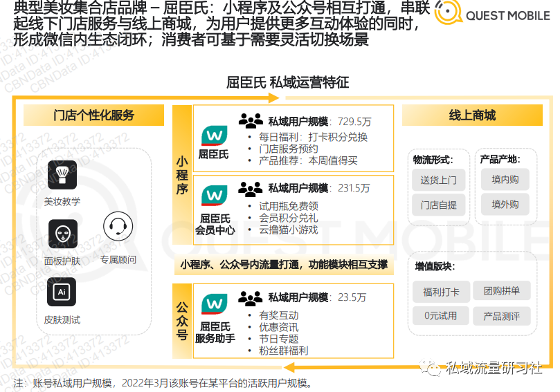The width and height of the screenshot is (560, 392).
Task: Click the 线上商城 header
Action: click(472, 115)
